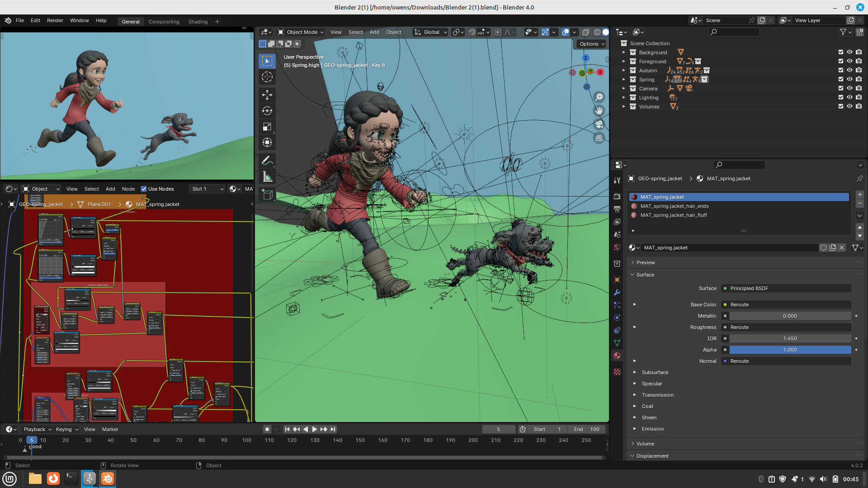Select the Measure tool
Image resolution: width=868 pixels, height=488 pixels.
pos(267,177)
